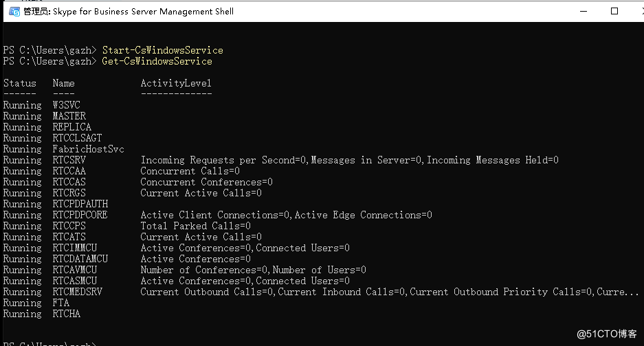Click the Skype for Business shell title icon
Image resolution: width=644 pixels, height=346 pixels.
14,12
